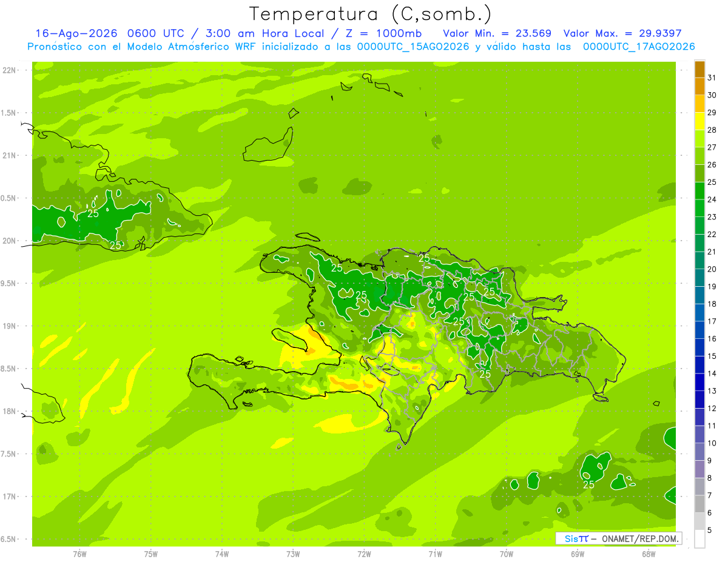Image resolution: width=728 pixels, height=562 pixels.
Task: Click the 'Valor Min. = 23.569' readout
Action: [497, 33]
